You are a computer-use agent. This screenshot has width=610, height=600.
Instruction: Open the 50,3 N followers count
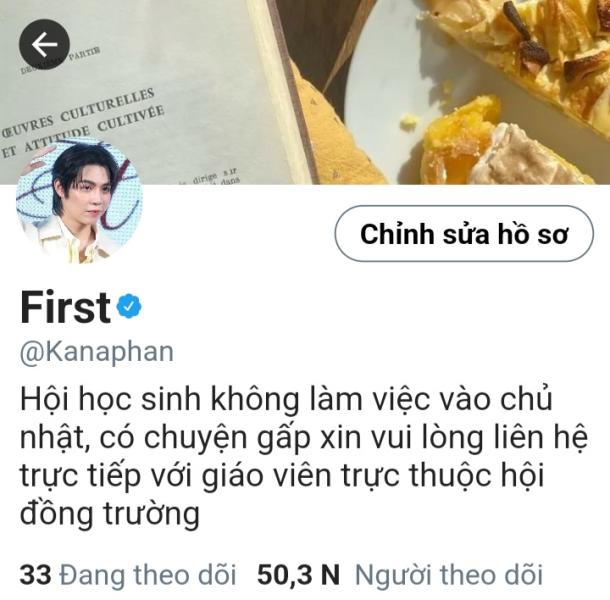point(298,575)
